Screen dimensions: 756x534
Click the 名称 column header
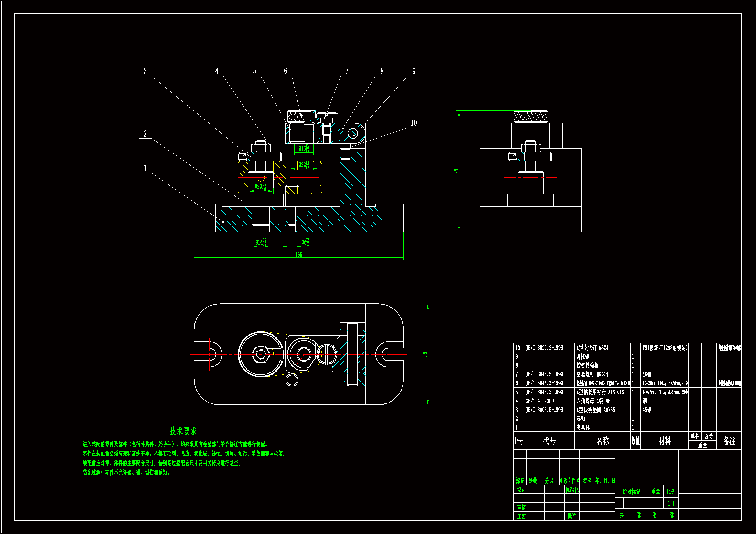[602, 441]
